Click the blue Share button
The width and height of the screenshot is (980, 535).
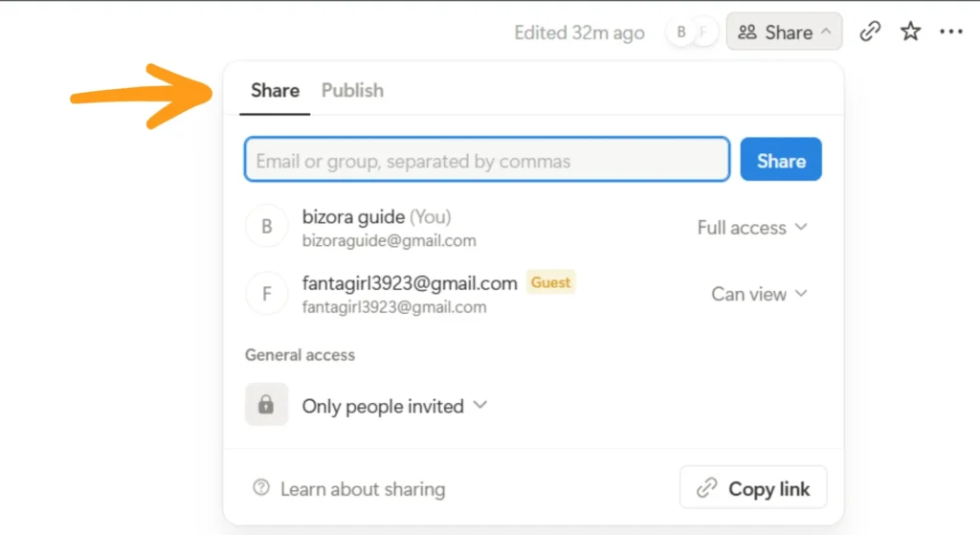pyautogui.click(x=781, y=160)
